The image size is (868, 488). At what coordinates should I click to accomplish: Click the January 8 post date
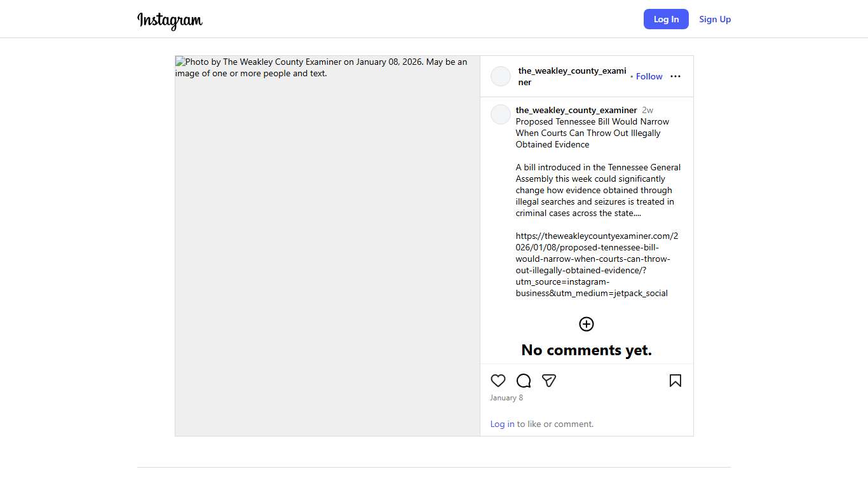[x=506, y=398]
